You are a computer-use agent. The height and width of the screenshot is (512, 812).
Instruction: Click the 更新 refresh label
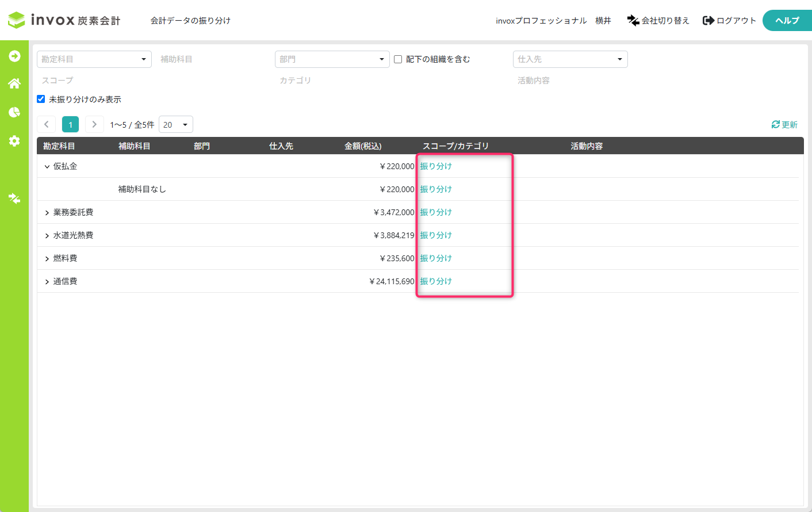click(790, 125)
